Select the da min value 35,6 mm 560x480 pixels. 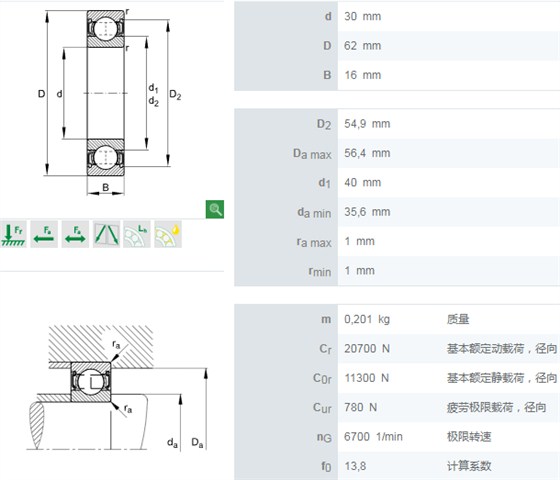[367, 212]
